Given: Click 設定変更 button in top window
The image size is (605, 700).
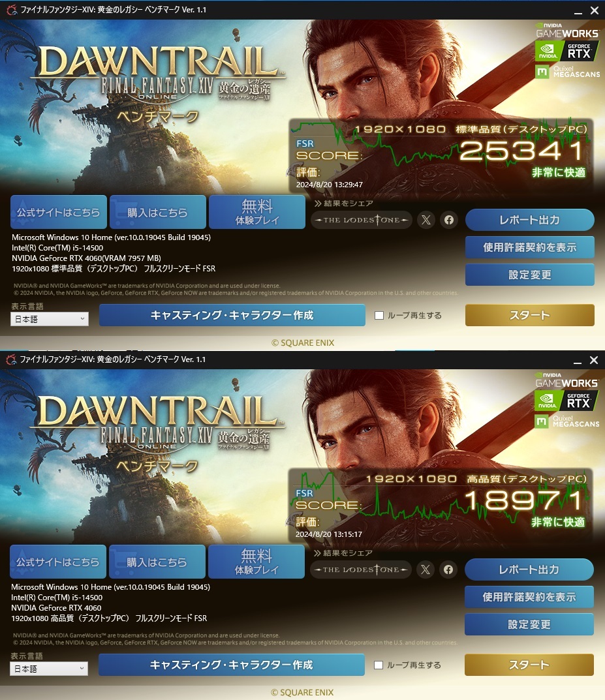Looking at the screenshot, I should pyautogui.click(x=529, y=275).
